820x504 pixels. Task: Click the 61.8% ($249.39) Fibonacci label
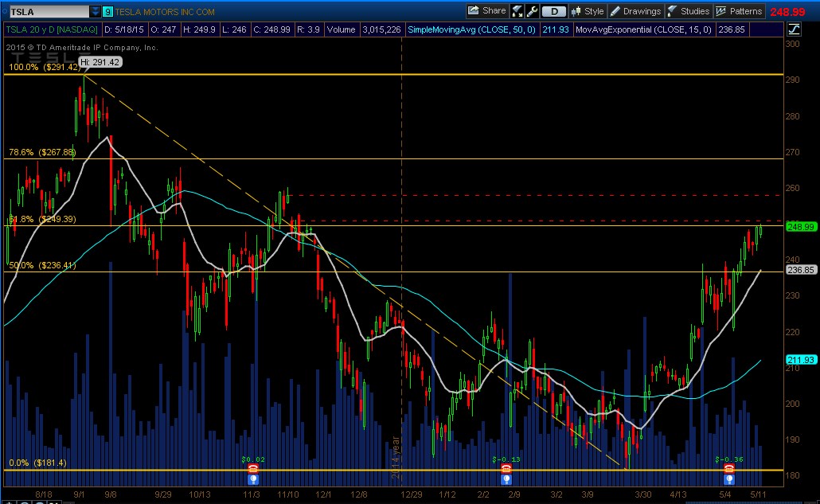pos(42,219)
